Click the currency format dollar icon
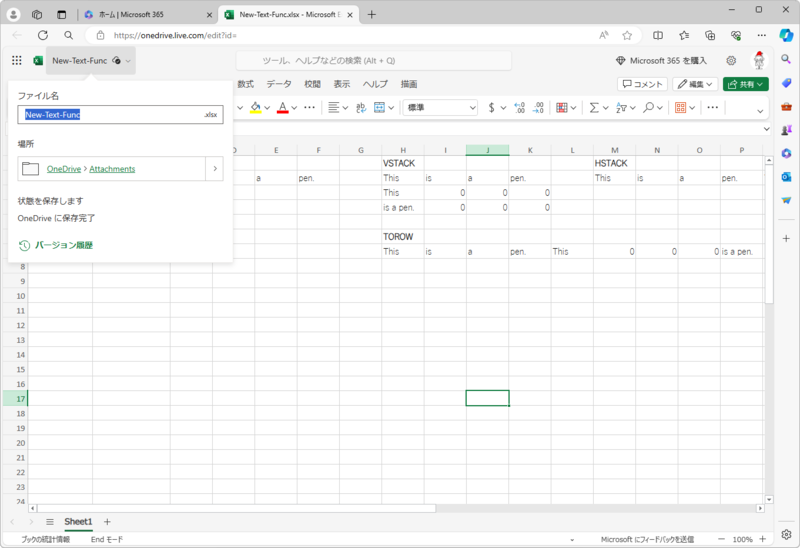800x548 pixels. coord(491,107)
